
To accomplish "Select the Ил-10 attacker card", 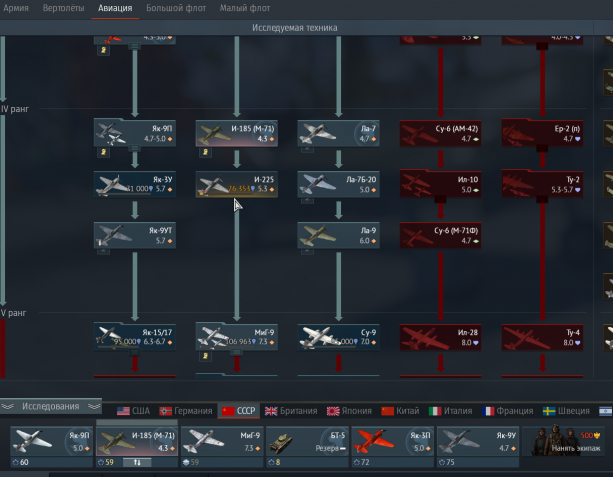I will pos(440,184).
